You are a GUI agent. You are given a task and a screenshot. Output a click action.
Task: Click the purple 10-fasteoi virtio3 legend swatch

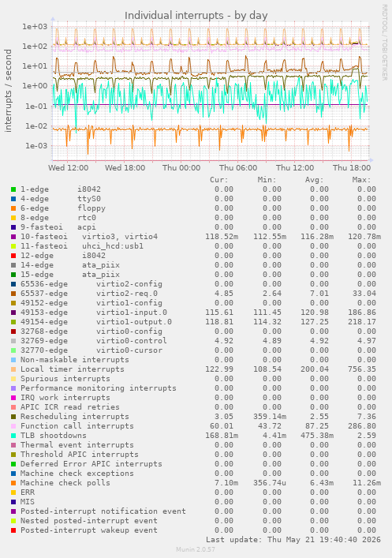tap(13, 237)
